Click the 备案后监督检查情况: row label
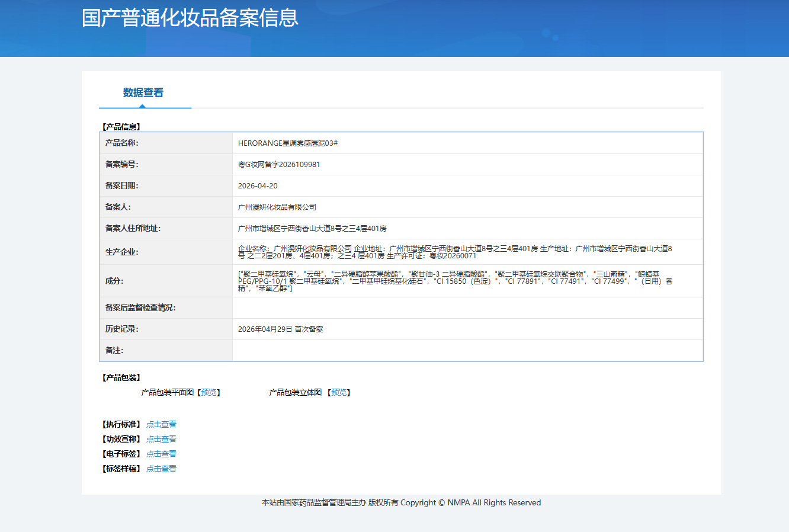Image resolution: width=789 pixels, height=532 pixels. [x=140, y=307]
